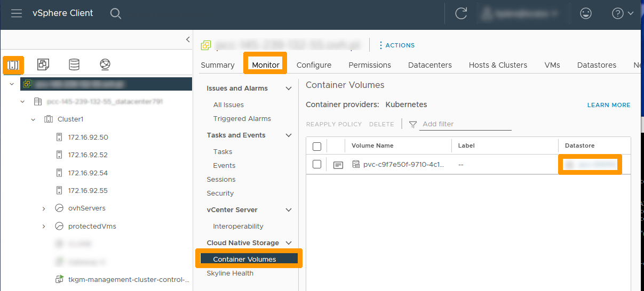Switch to the Datastores tab
This screenshot has height=291, width=644.
coord(597,65)
